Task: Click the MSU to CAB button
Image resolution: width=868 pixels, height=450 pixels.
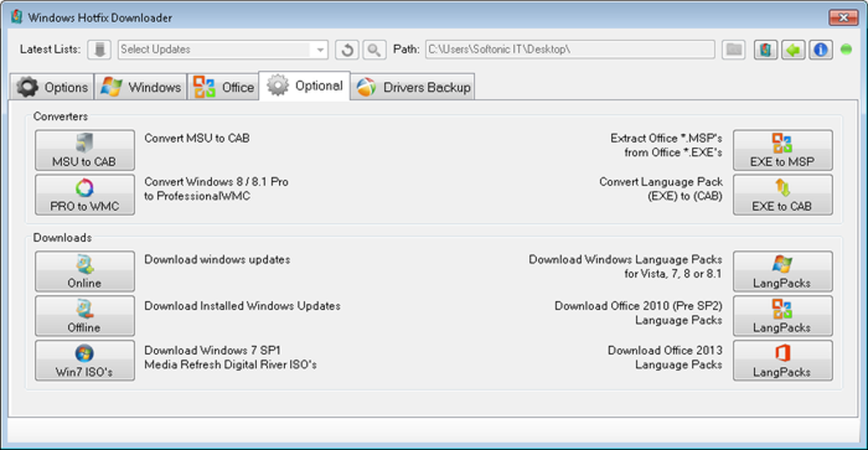Action: point(85,150)
